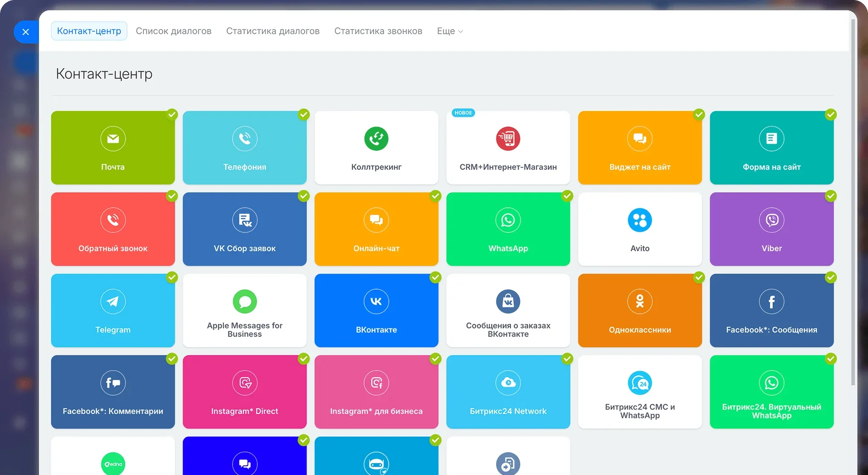The height and width of the screenshot is (475, 868).
Task: Open the Статистика звонков tab
Action: click(378, 31)
